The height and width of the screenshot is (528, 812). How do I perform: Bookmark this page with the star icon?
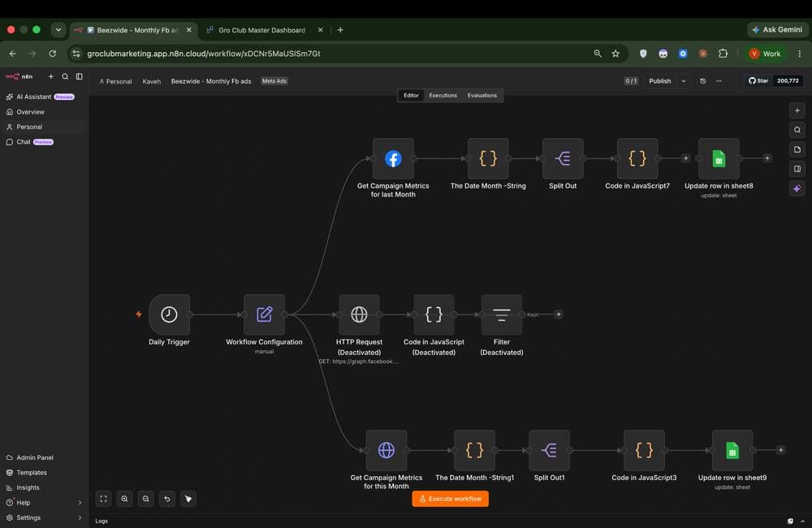tap(615, 54)
